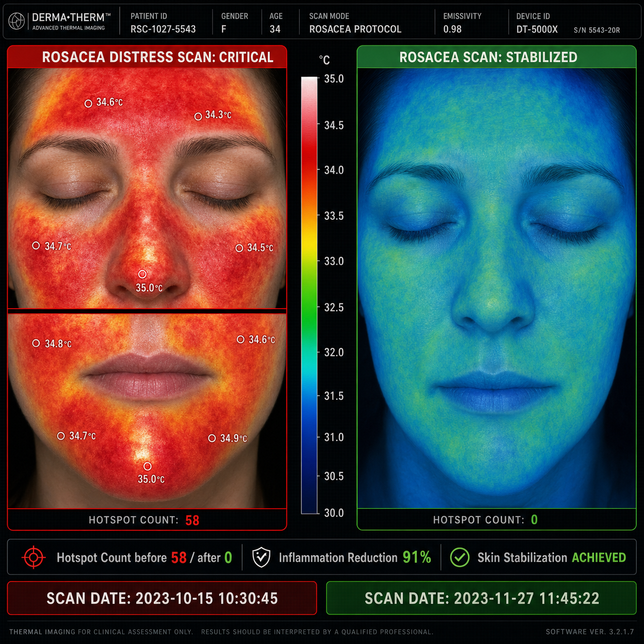The width and height of the screenshot is (644, 644).
Task: Select the 34.6°C lower cheek hotspot marker
Action: coord(240,339)
